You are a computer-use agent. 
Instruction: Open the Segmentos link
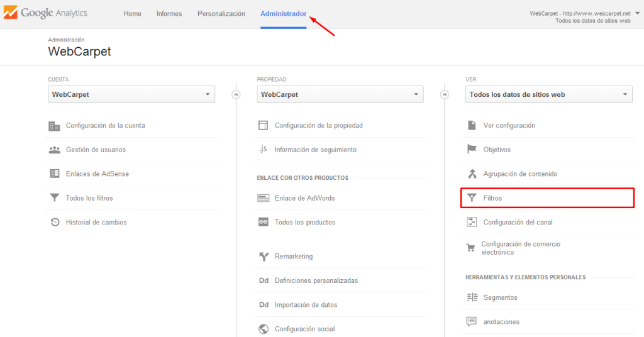click(x=500, y=297)
